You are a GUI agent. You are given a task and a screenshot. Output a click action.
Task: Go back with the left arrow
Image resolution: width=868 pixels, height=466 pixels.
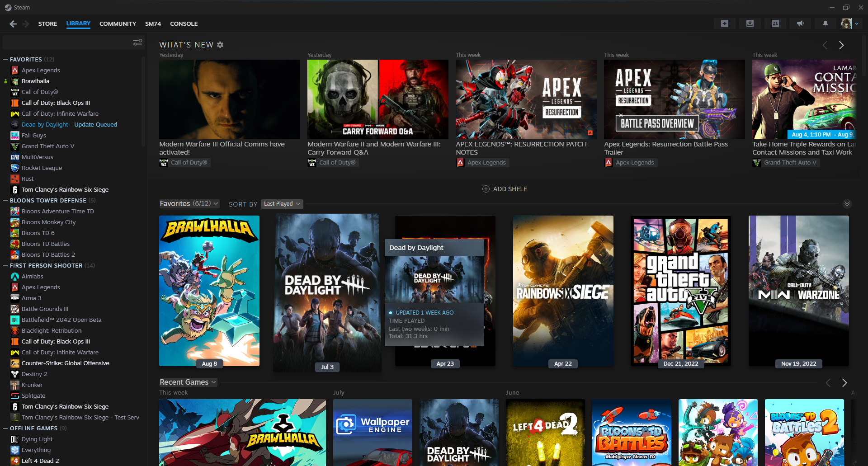coord(13,24)
